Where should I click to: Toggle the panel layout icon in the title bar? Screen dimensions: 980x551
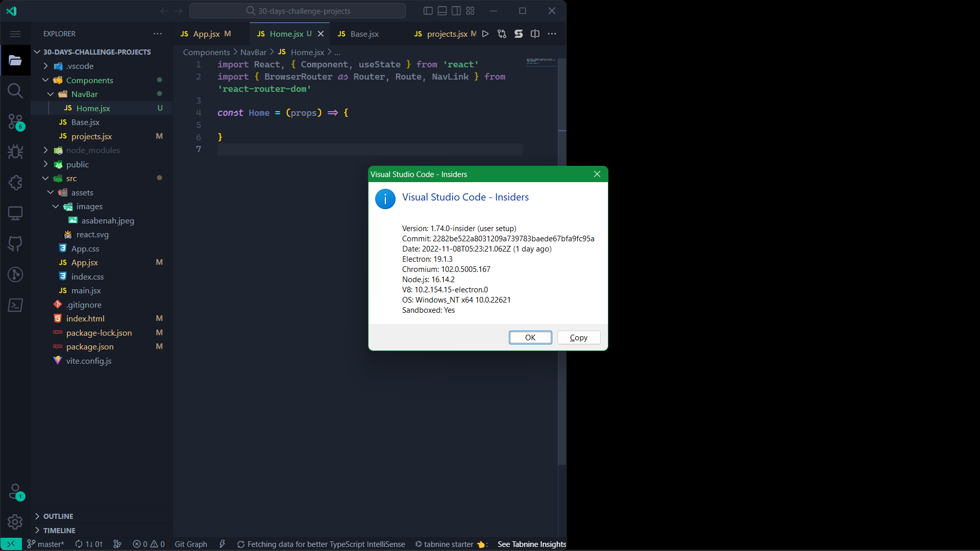442,11
